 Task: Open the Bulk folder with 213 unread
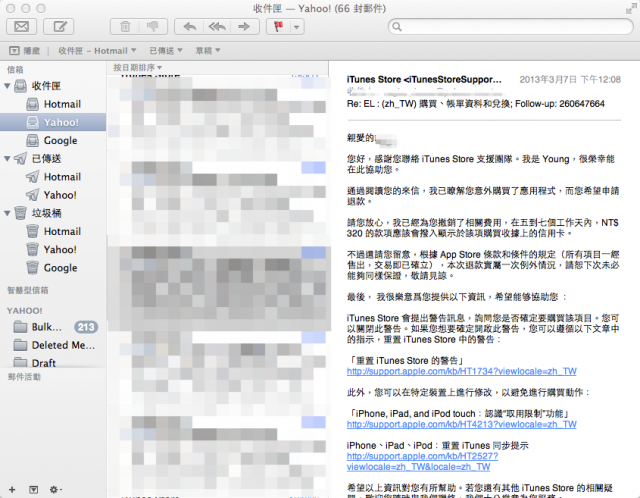pyautogui.click(x=53, y=327)
